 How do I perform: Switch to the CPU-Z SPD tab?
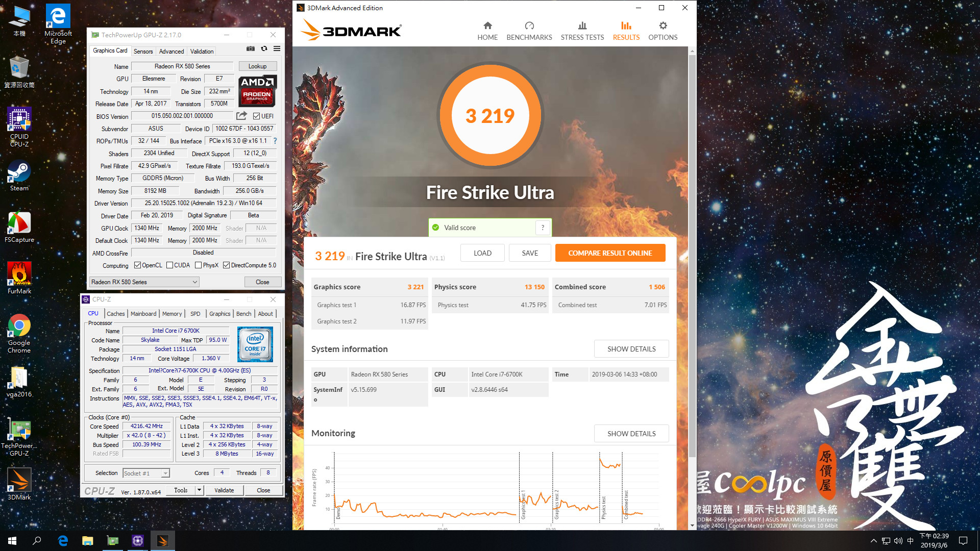[x=195, y=314]
